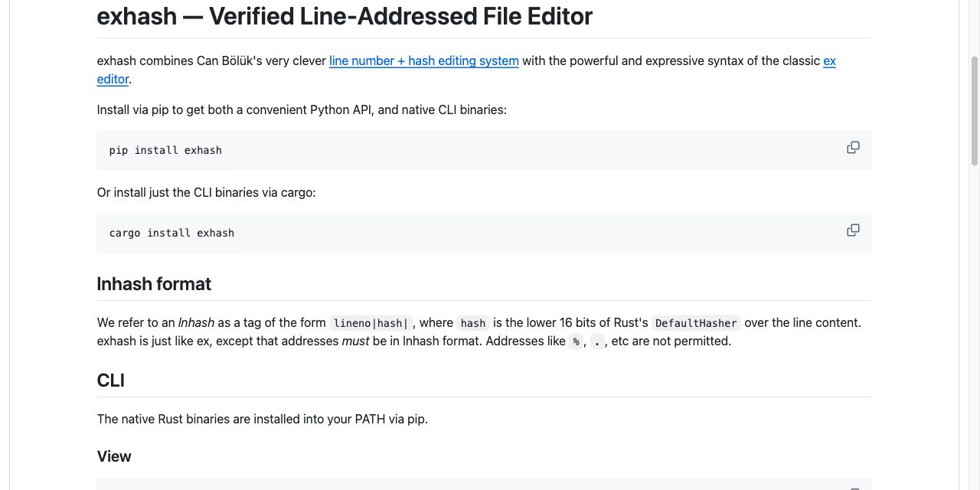Click the pip install exhash code text
The image size is (980, 490).
[x=165, y=150]
